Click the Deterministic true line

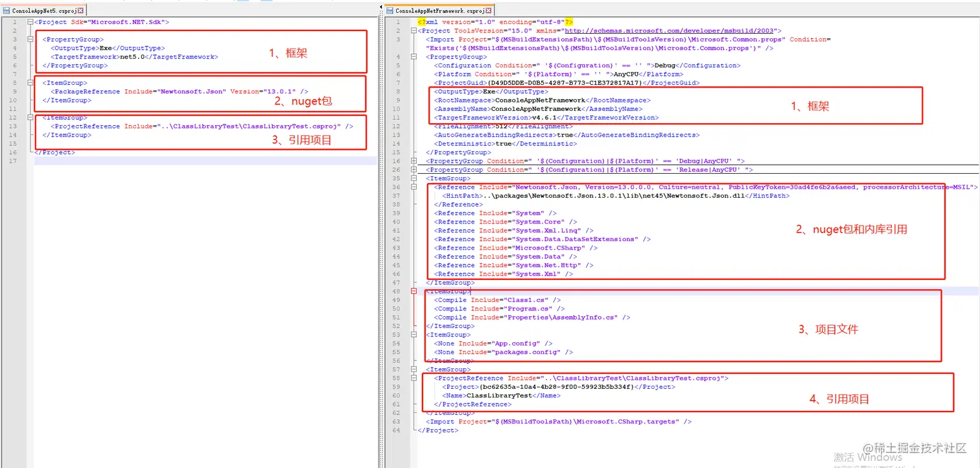click(506, 144)
